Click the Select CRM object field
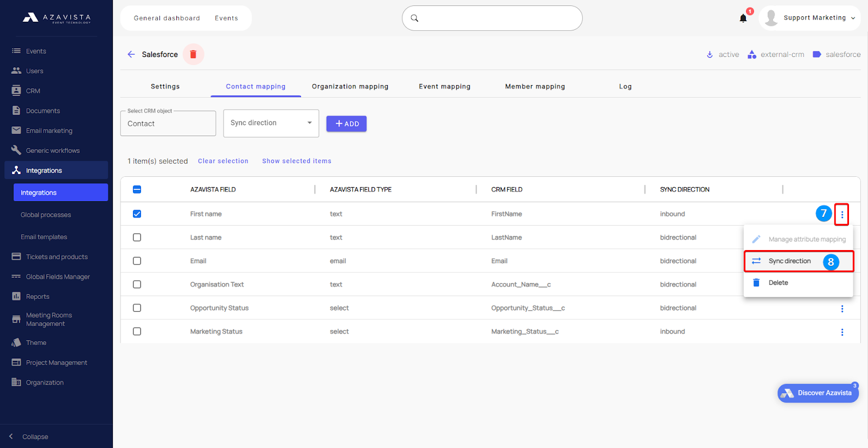This screenshot has width=868, height=448. click(168, 124)
